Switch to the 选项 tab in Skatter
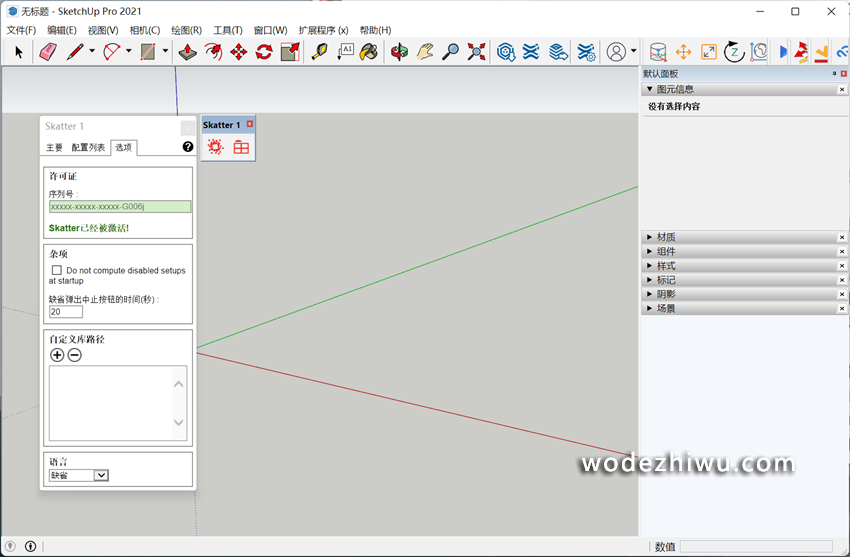Screen dimensions: 850x557 point(124,147)
